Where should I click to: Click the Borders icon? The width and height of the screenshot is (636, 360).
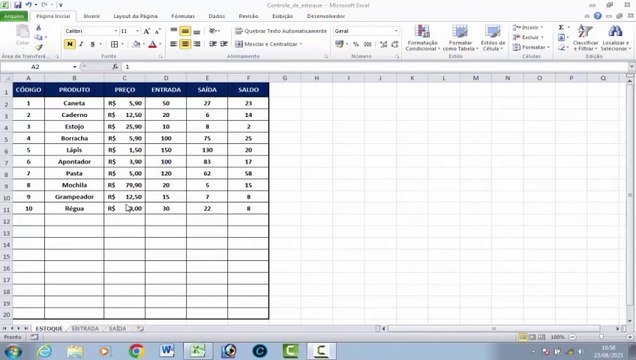point(114,44)
